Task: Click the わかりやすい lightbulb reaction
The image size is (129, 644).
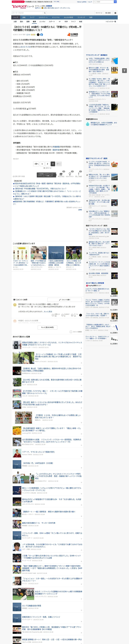Action: point(70,175)
